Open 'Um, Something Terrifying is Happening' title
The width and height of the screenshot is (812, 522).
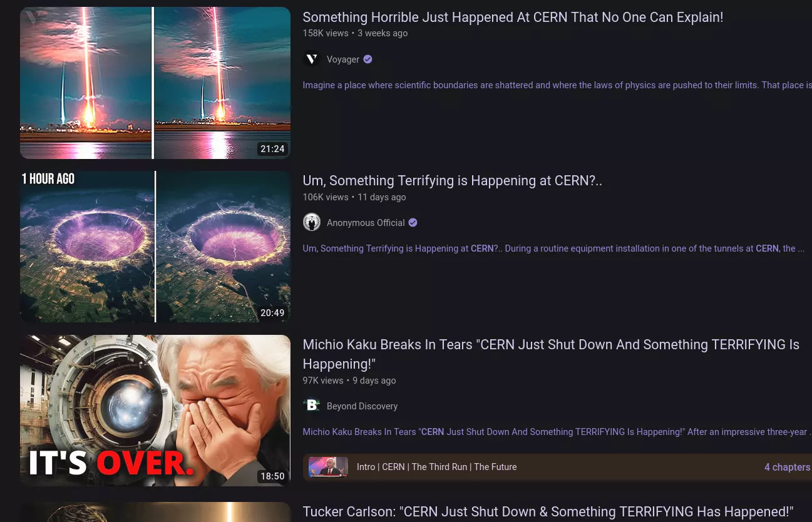tap(452, 181)
